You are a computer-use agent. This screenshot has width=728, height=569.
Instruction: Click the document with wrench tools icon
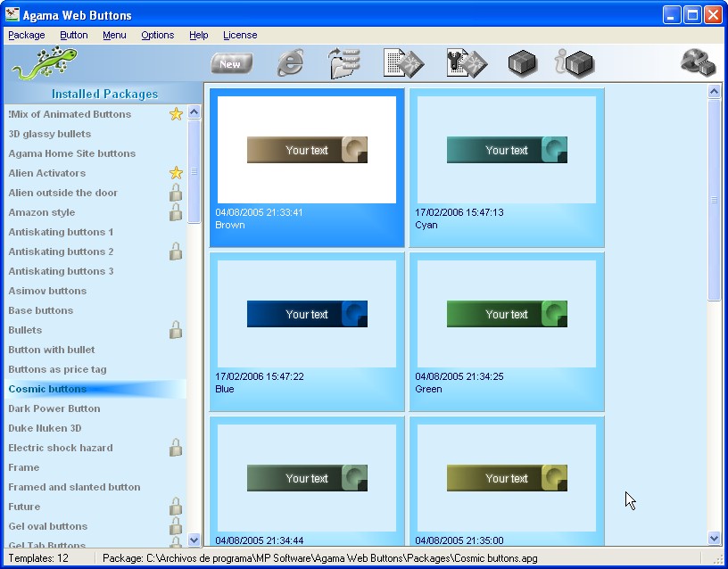pos(467,62)
